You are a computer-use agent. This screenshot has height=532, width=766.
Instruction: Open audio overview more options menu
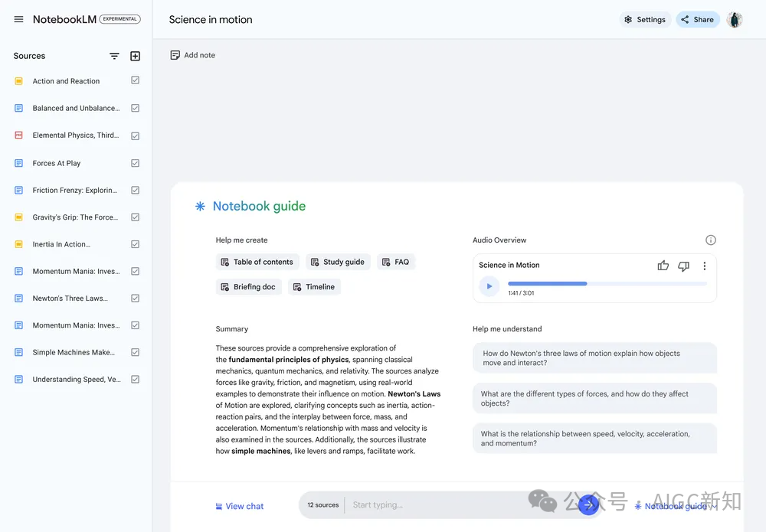pos(705,266)
